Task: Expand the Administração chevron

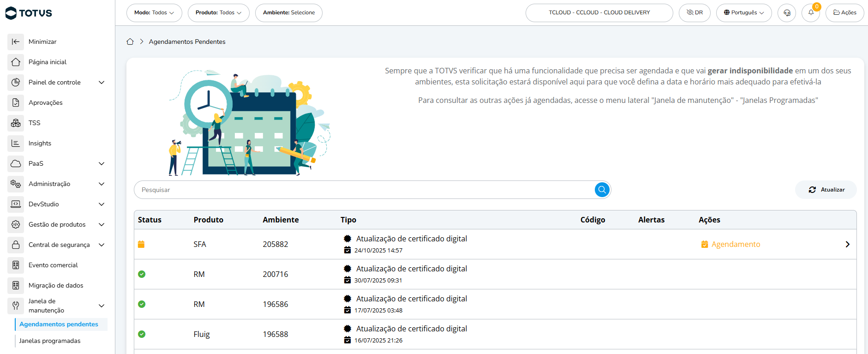Action: tap(102, 184)
